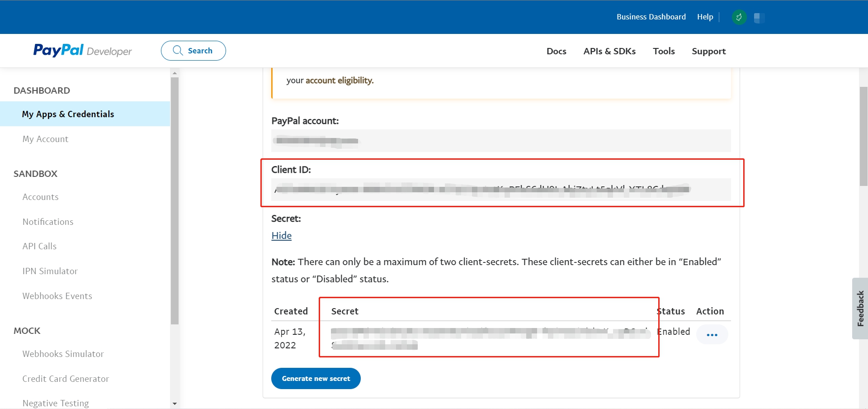Click the Enabled status text

(674, 332)
